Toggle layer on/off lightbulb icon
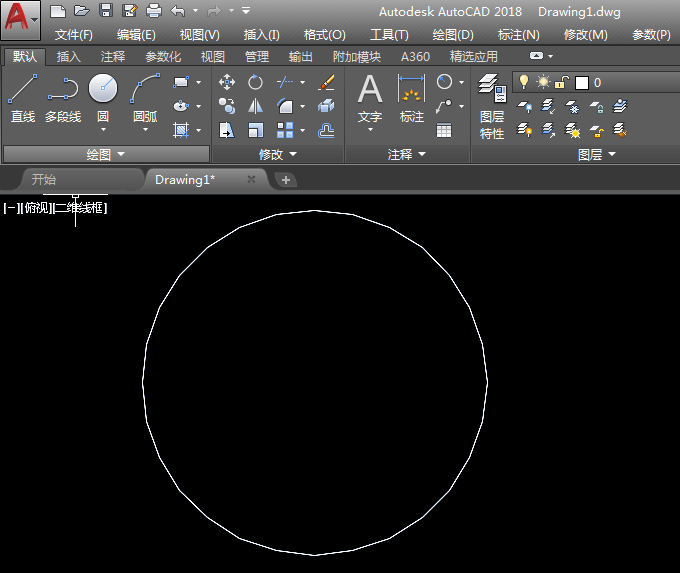 (x=523, y=82)
